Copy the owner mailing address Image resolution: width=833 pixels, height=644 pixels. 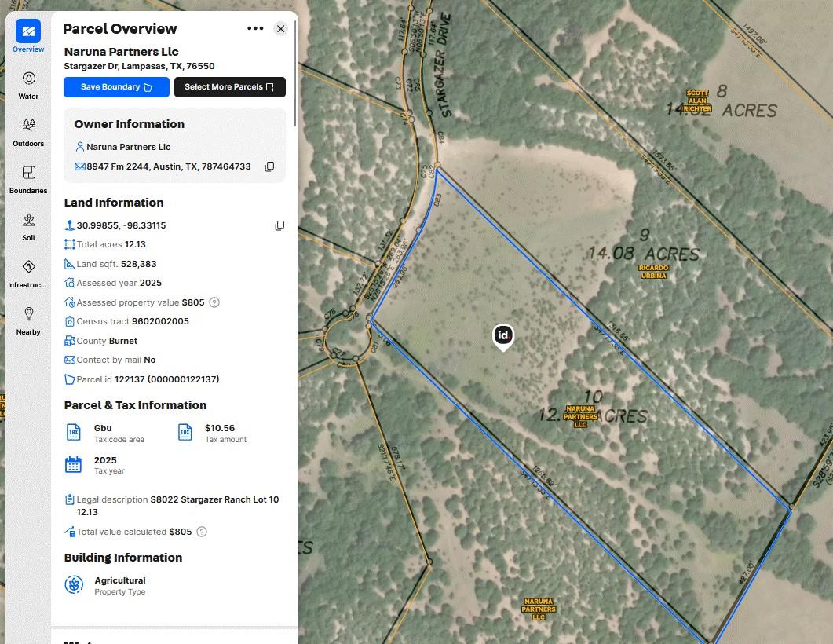coord(270,166)
